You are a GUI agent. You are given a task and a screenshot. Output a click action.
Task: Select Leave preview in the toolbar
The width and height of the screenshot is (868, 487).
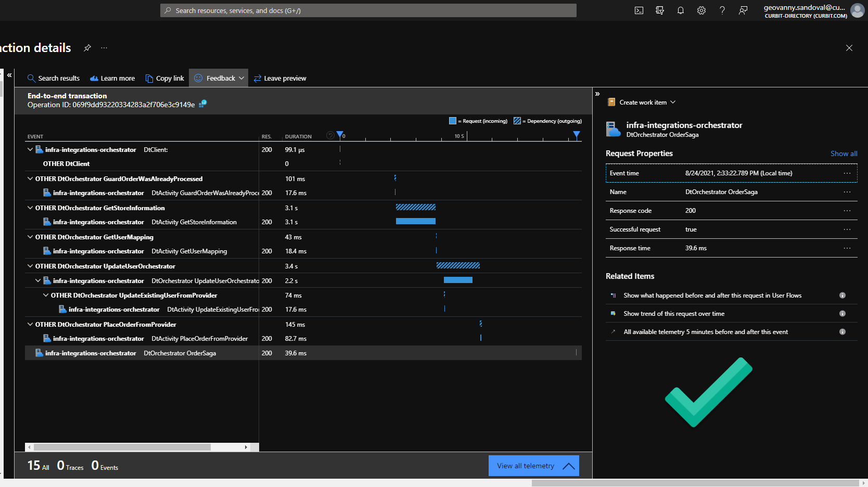(x=280, y=78)
